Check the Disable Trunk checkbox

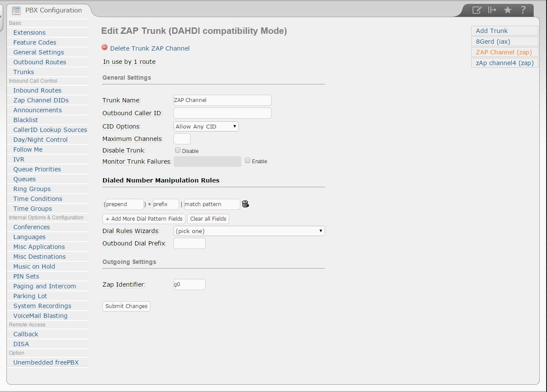pyautogui.click(x=178, y=150)
